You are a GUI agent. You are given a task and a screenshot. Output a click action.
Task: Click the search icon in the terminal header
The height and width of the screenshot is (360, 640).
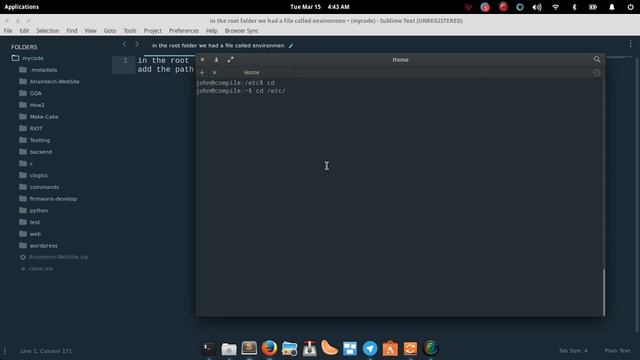tap(597, 60)
